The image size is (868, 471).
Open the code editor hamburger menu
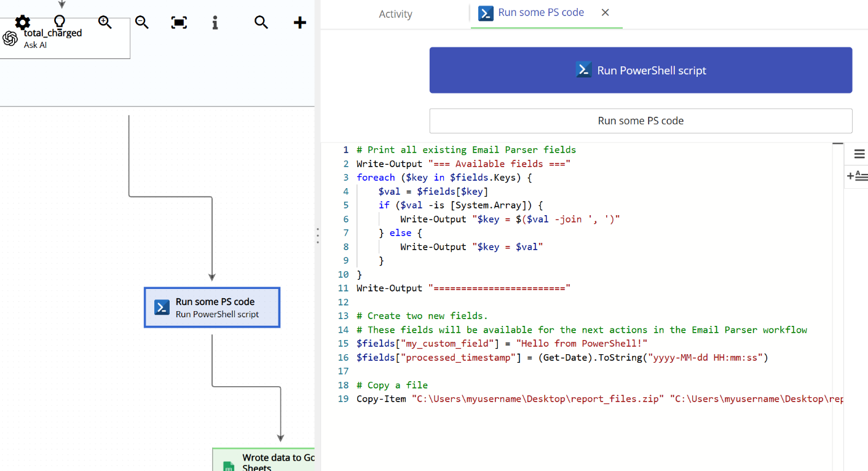click(x=859, y=154)
